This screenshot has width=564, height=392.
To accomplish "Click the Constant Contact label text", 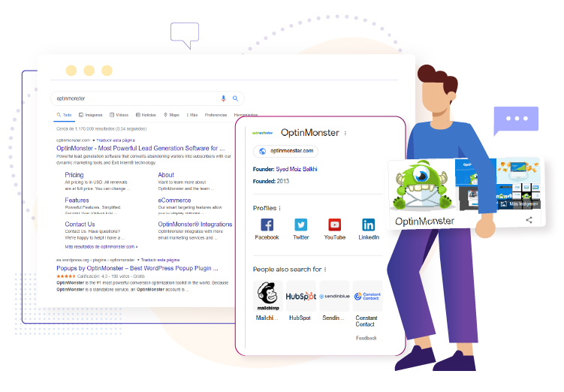I will 366,321.
